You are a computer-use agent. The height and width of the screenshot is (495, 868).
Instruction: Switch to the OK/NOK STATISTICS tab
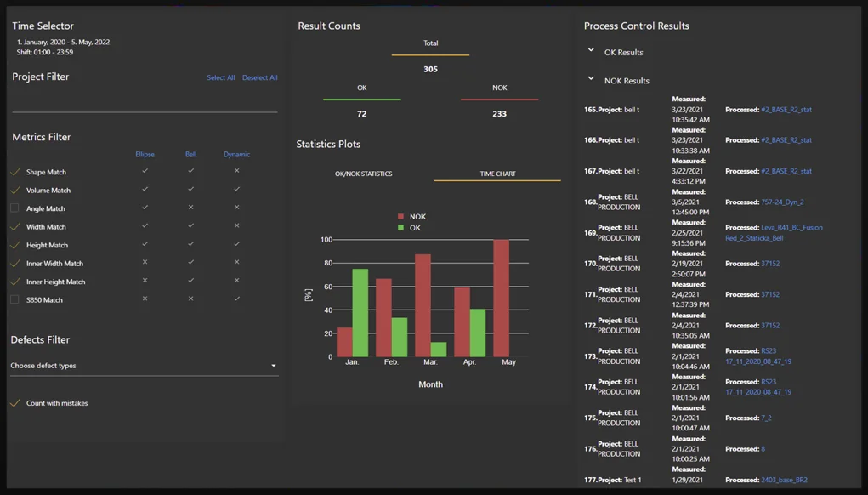[x=363, y=174]
